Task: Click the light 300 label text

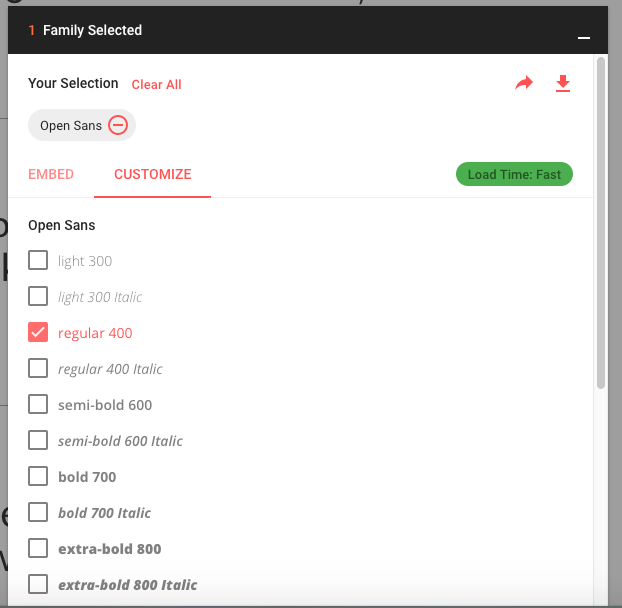Action: click(x=85, y=261)
